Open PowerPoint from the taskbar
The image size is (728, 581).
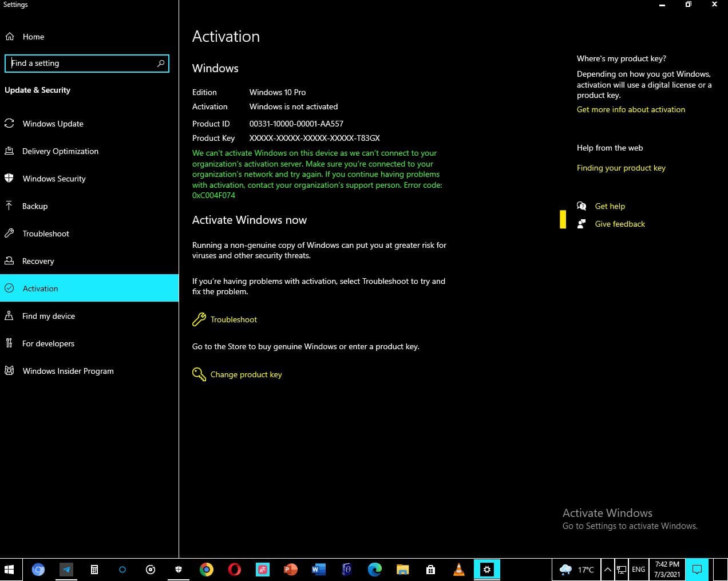tap(290, 570)
